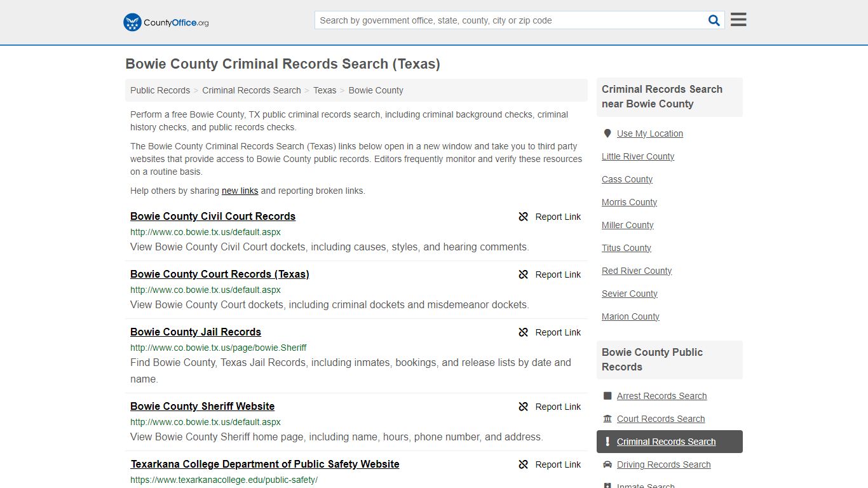Open Miller County
The width and height of the screenshot is (868, 488).
point(627,225)
